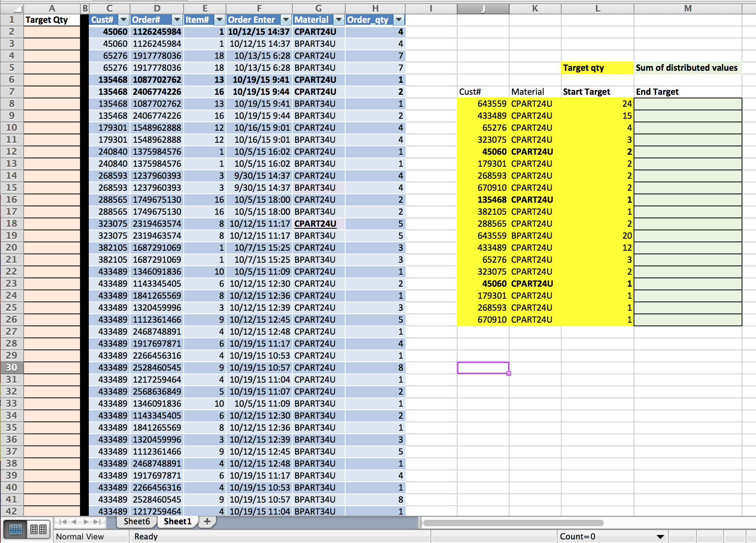Click Cust# header in column J

pos(483,92)
